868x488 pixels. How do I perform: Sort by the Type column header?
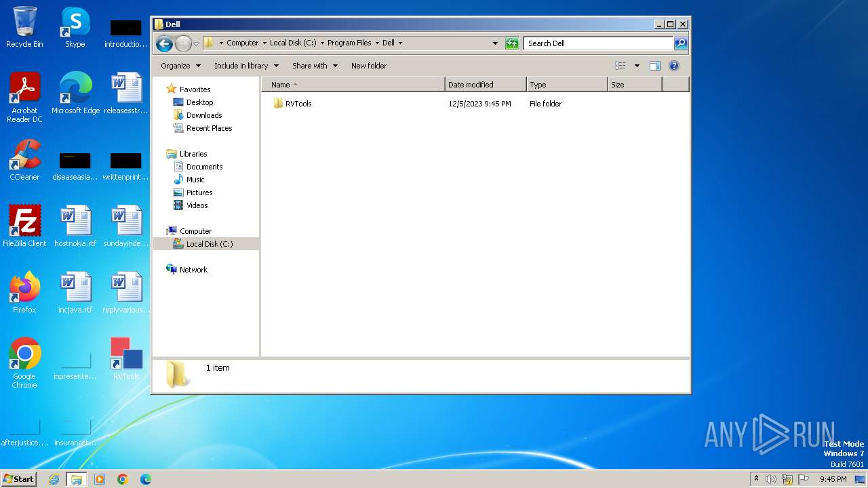click(x=567, y=85)
